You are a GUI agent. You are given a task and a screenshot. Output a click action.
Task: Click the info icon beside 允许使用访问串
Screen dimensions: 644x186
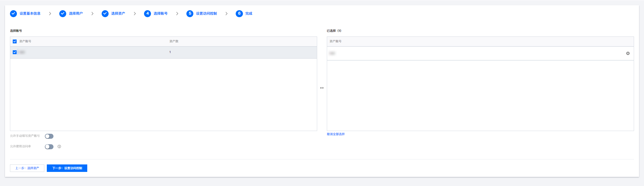[59, 146]
